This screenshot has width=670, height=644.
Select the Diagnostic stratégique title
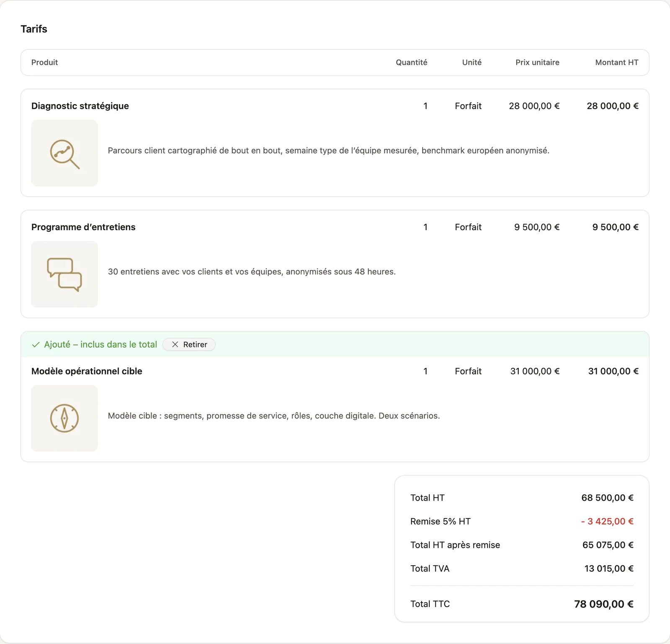[x=80, y=106]
